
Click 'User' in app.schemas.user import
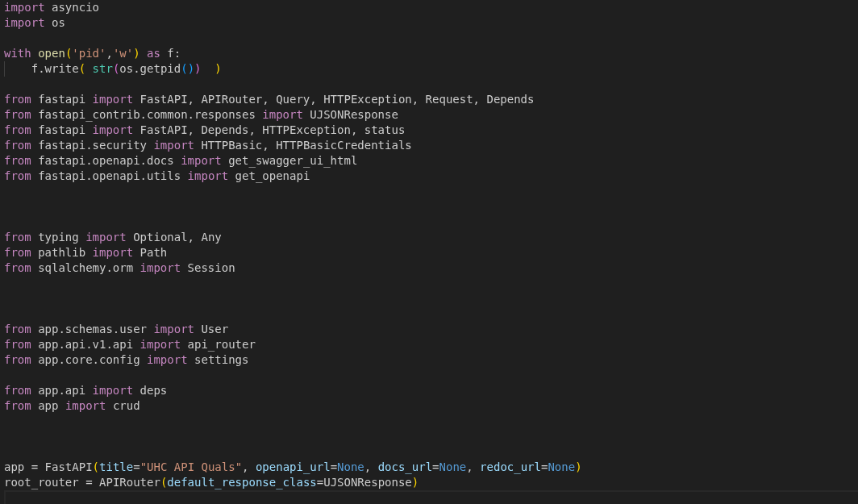point(214,330)
